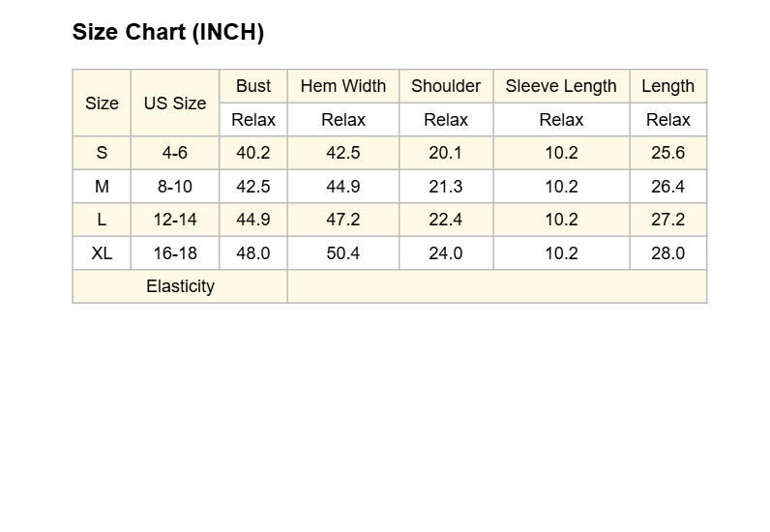This screenshot has height=532, width=770.
Task: Select the XL size row label
Action: pos(102,253)
